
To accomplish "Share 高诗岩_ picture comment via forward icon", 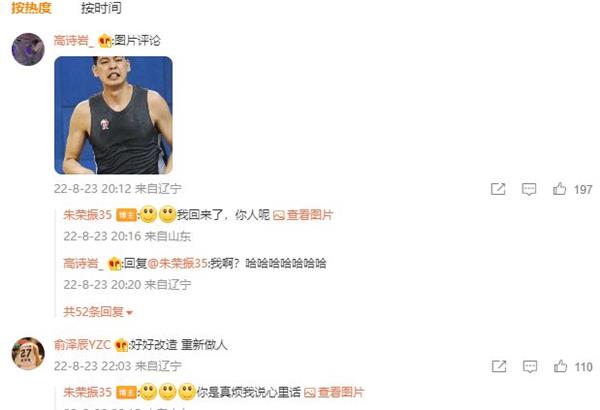I will point(498,189).
